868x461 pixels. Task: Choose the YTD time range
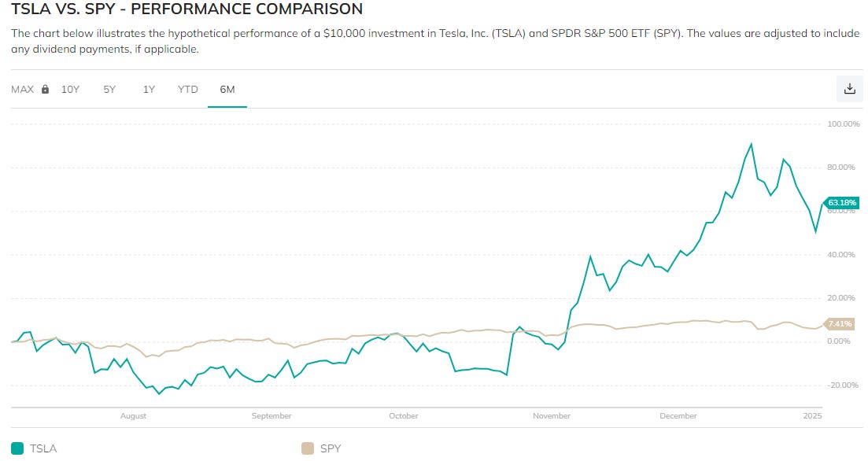187,89
